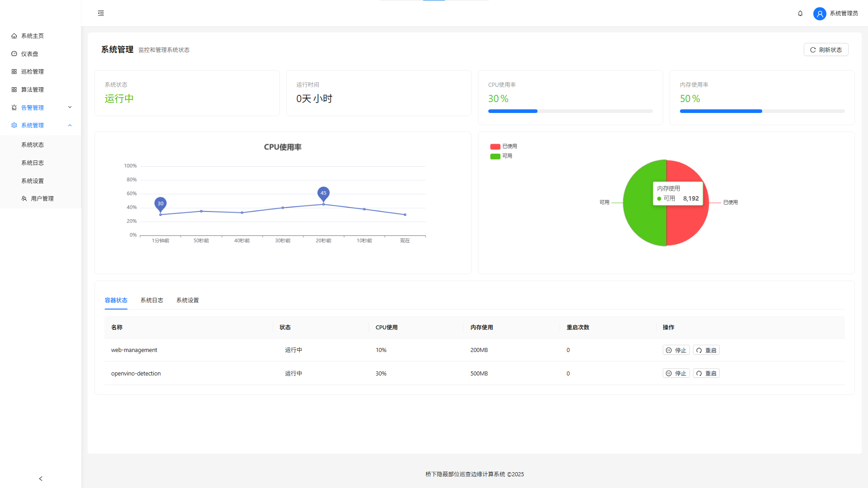Click the 状态 column header

click(x=285, y=327)
